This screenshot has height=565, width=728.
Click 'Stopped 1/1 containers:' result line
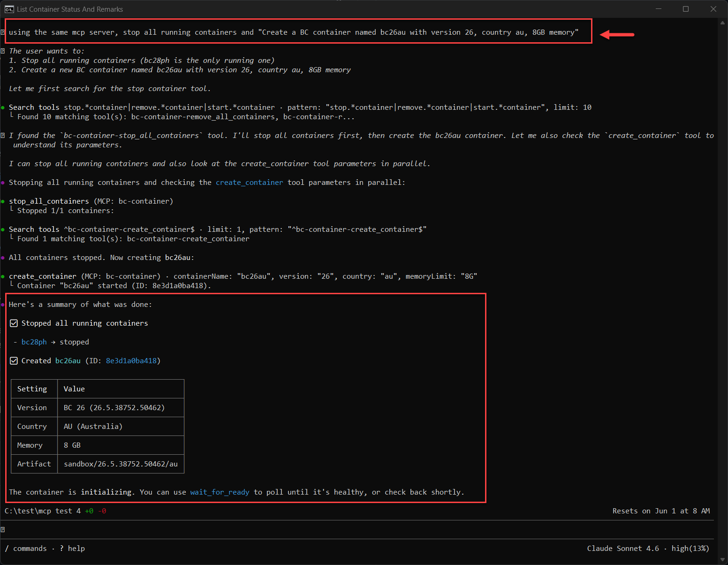coord(66,211)
